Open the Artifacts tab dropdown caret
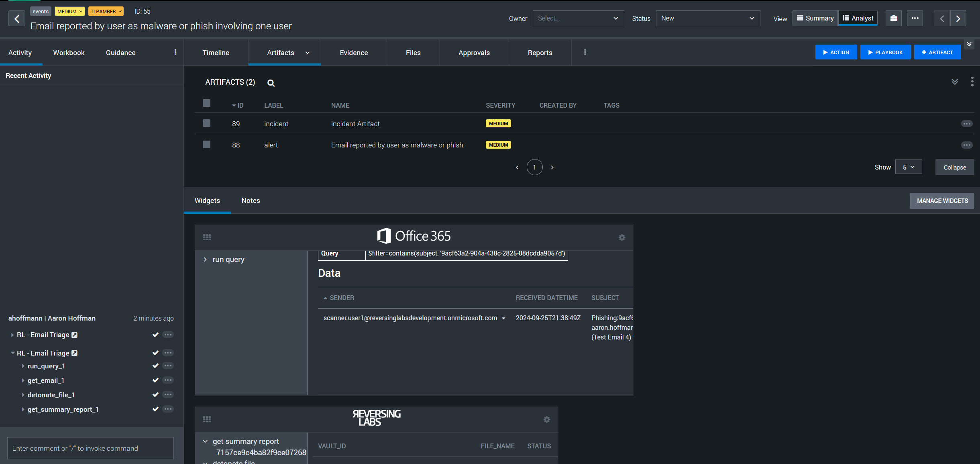 tap(308, 53)
